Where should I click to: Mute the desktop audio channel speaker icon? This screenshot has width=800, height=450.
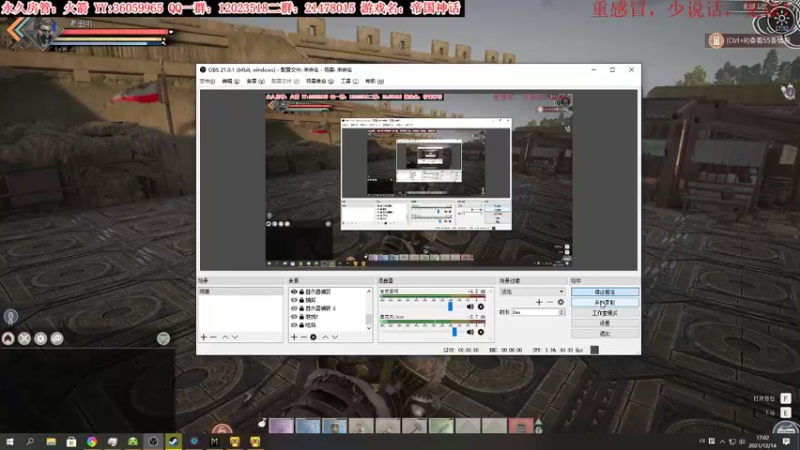[470, 307]
